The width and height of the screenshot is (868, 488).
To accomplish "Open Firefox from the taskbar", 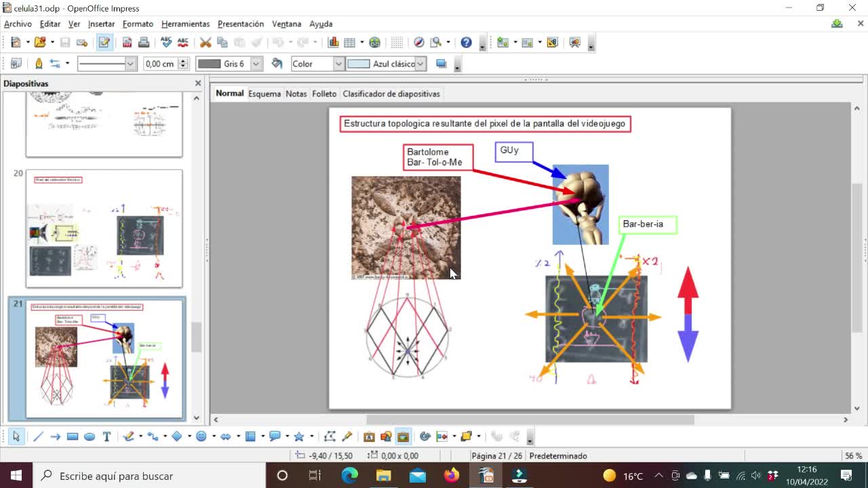I will (452, 476).
